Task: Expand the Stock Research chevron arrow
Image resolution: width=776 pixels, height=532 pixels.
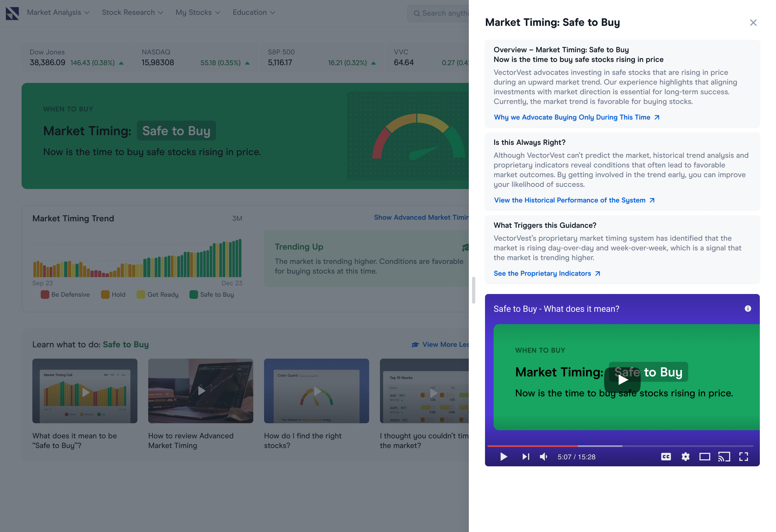Action: pos(161,13)
